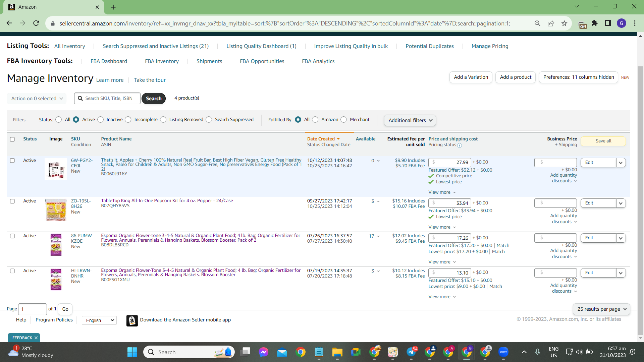The width and height of the screenshot is (644, 362).
Task: Click Espoma Pack of 2 product thumbnail
Action: click(x=56, y=245)
